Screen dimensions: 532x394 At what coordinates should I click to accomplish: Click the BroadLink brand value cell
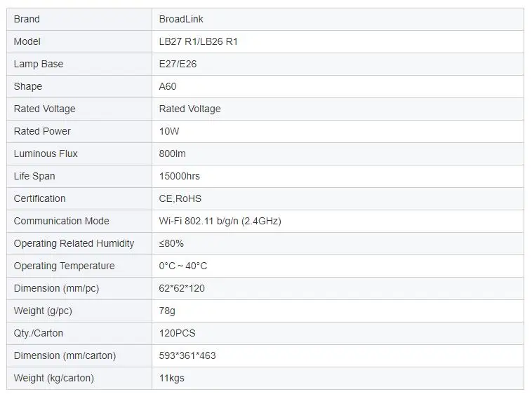tap(338, 20)
